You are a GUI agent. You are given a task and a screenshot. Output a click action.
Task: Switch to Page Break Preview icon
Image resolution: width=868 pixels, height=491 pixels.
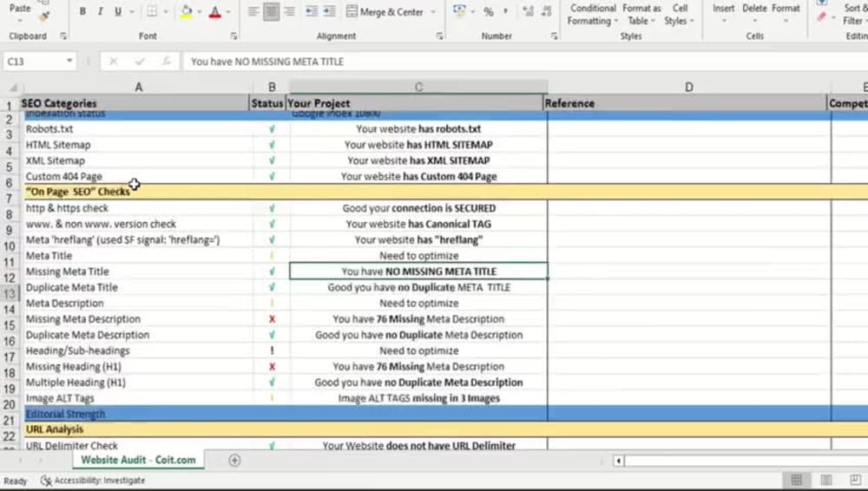tap(855, 480)
